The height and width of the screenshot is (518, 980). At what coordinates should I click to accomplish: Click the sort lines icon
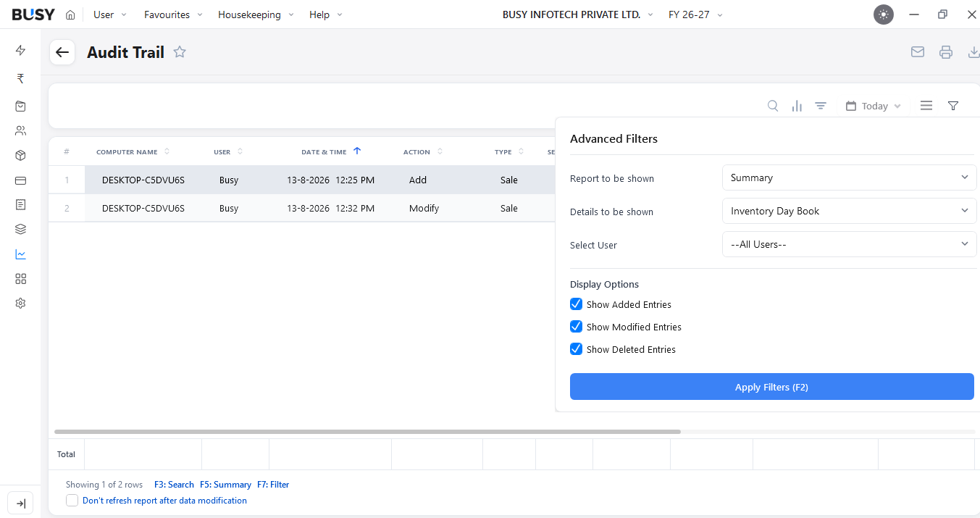point(821,106)
